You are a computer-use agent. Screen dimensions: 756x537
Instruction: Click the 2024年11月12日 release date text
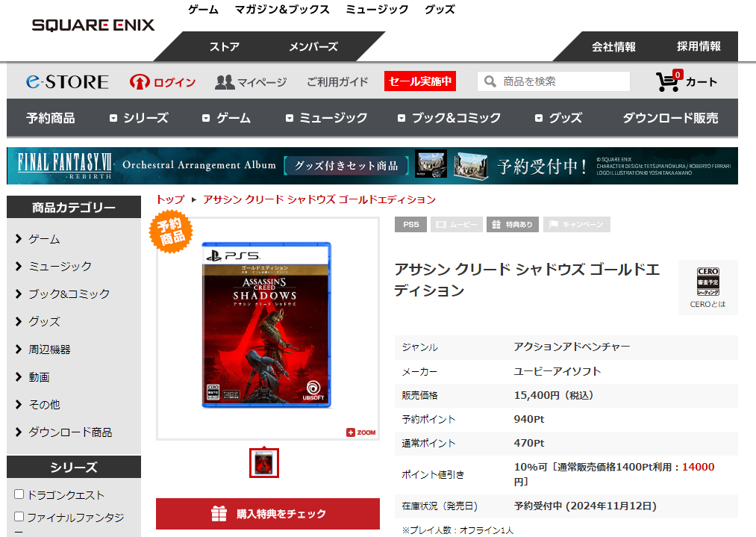click(x=611, y=506)
